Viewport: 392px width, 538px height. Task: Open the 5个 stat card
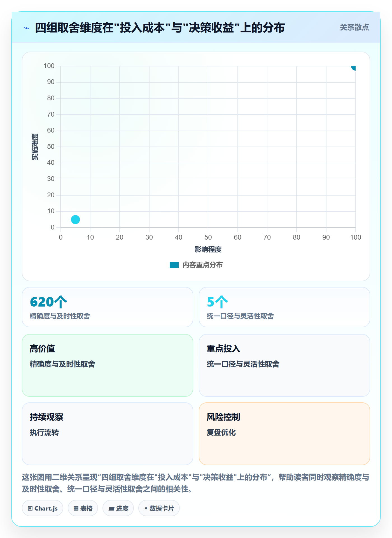click(284, 307)
